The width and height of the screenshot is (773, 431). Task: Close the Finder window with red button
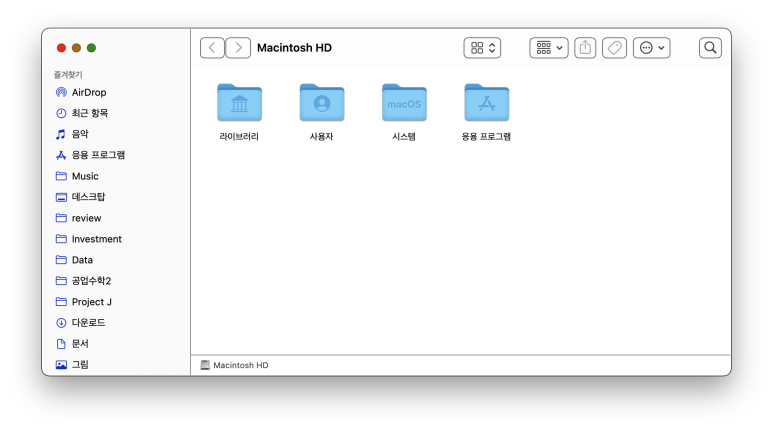click(61, 48)
